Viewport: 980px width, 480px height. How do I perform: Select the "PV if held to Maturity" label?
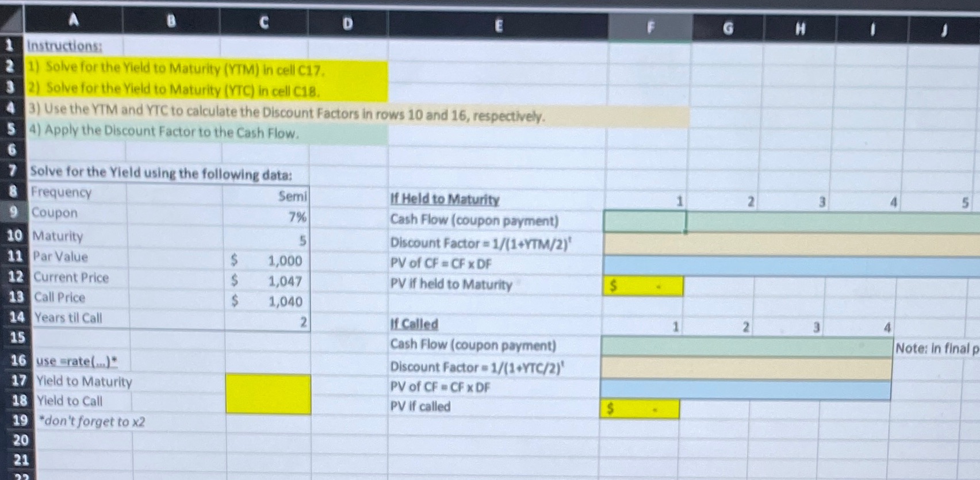451,284
